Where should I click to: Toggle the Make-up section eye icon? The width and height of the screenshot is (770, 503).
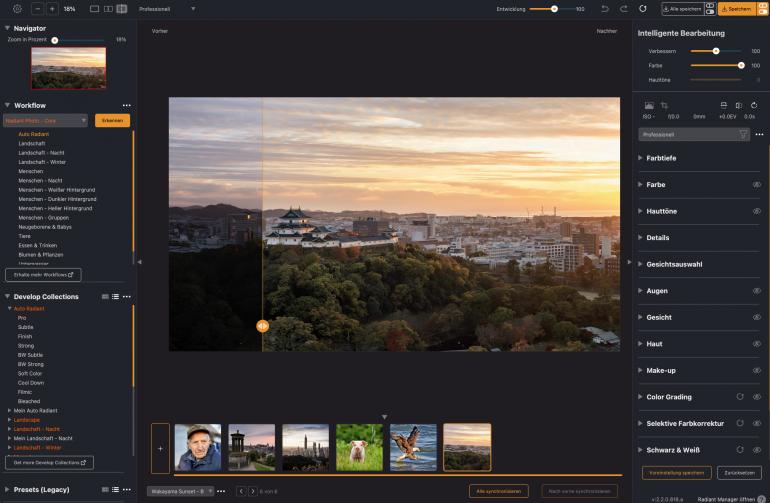coord(756,370)
